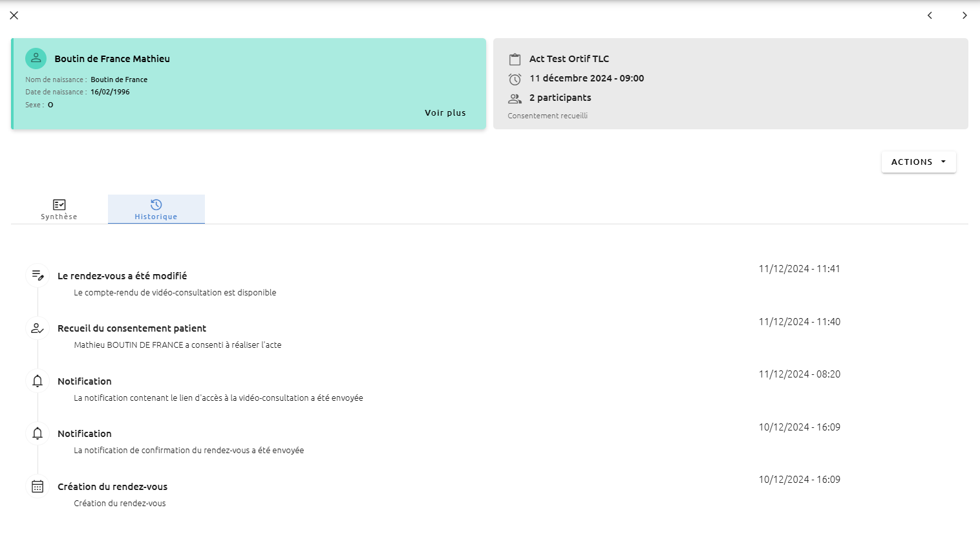Go to next record with right chevron
Viewport: 980px width, 543px height.
tap(964, 16)
